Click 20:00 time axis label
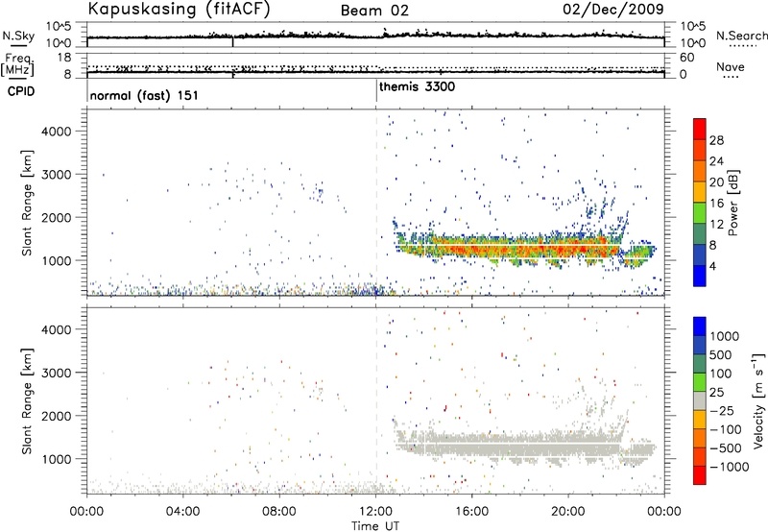The height and width of the screenshot is (532, 768). point(568,511)
